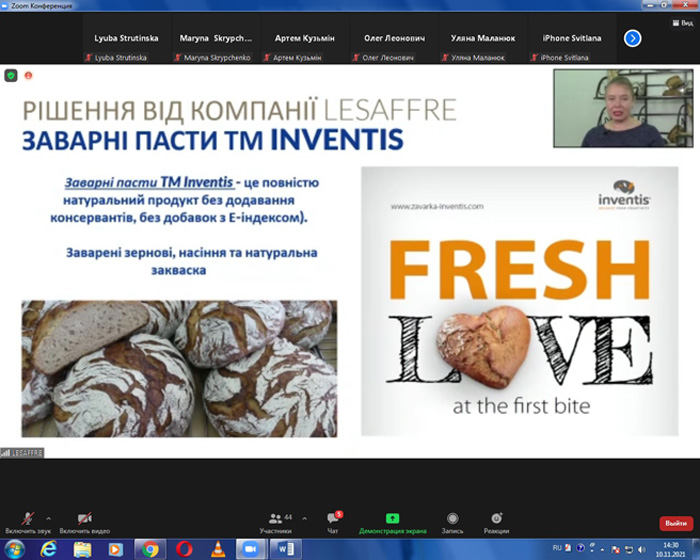The image size is (700, 560).
Task: Open the View menu at top right
Action: pyautogui.click(x=683, y=23)
